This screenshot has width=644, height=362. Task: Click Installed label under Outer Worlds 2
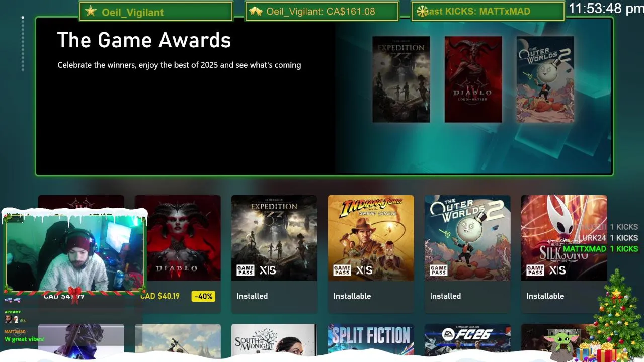445,296
